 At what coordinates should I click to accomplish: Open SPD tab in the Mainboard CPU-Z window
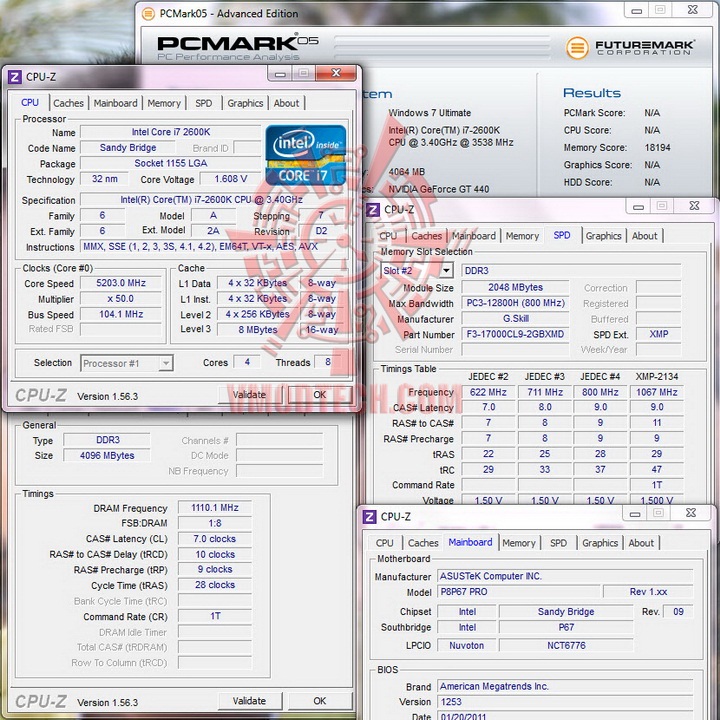click(558, 543)
